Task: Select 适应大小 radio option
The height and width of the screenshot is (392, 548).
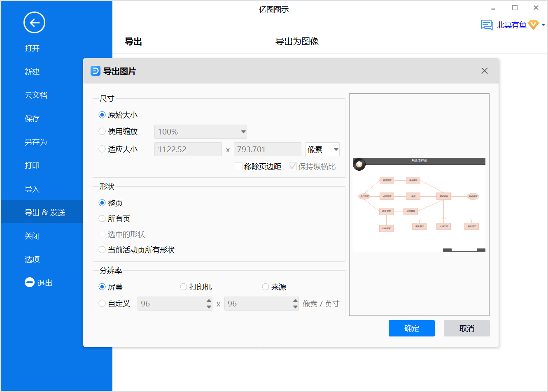Action: 102,149
